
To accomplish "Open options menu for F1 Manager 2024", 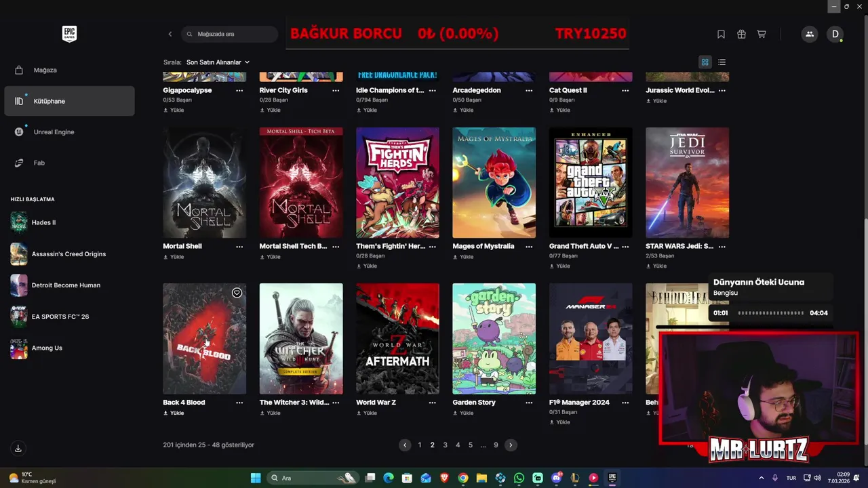I will [x=625, y=403].
